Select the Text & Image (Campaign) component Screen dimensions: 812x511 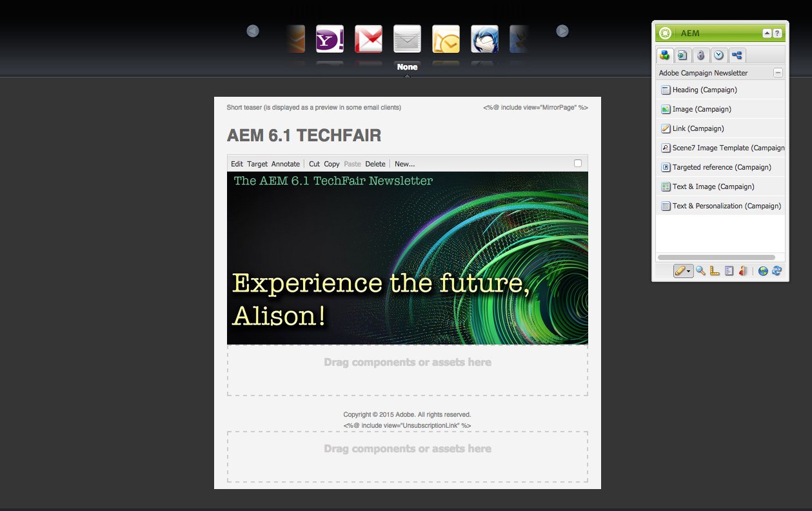click(x=720, y=186)
